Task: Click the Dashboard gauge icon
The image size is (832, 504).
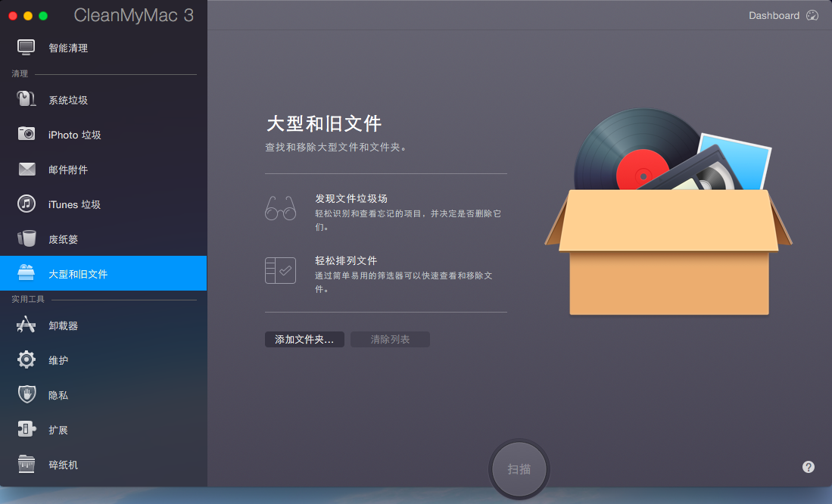Action: click(x=812, y=15)
